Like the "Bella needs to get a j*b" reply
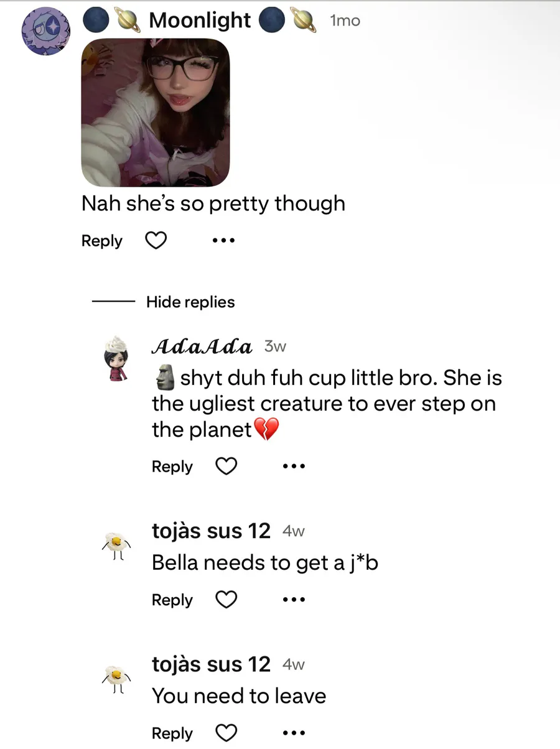Image resolution: width=560 pixels, height=749 pixels. coord(226,600)
